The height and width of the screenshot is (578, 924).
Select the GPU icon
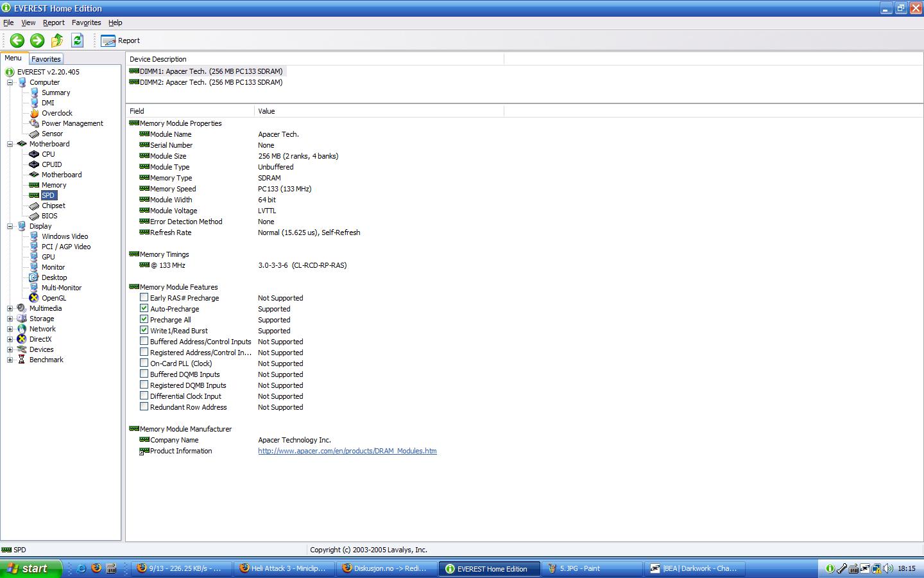34,257
